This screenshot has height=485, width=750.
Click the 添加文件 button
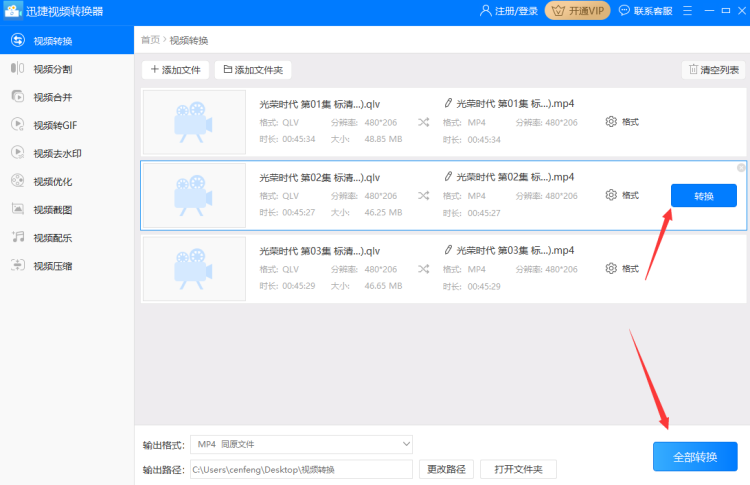(x=175, y=70)
